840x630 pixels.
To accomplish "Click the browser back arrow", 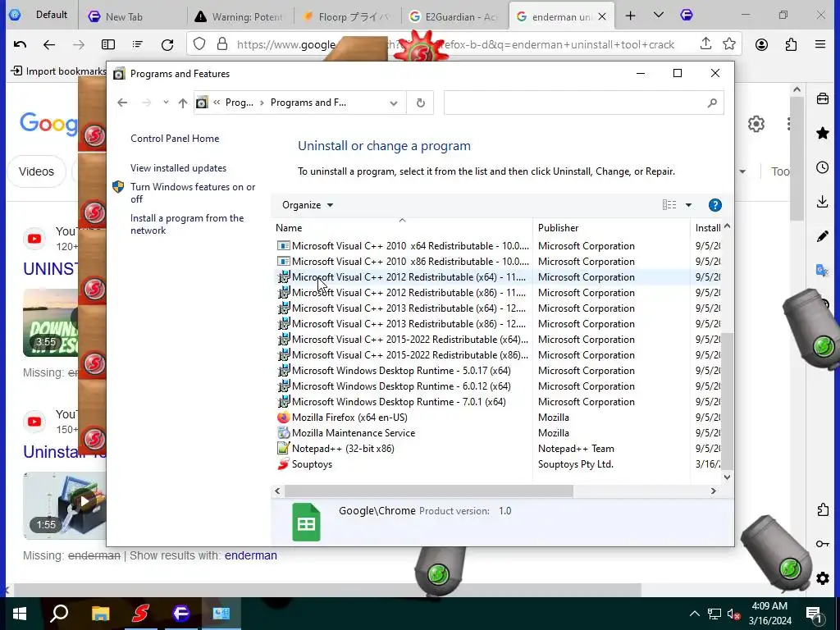I will pos(49,44).
